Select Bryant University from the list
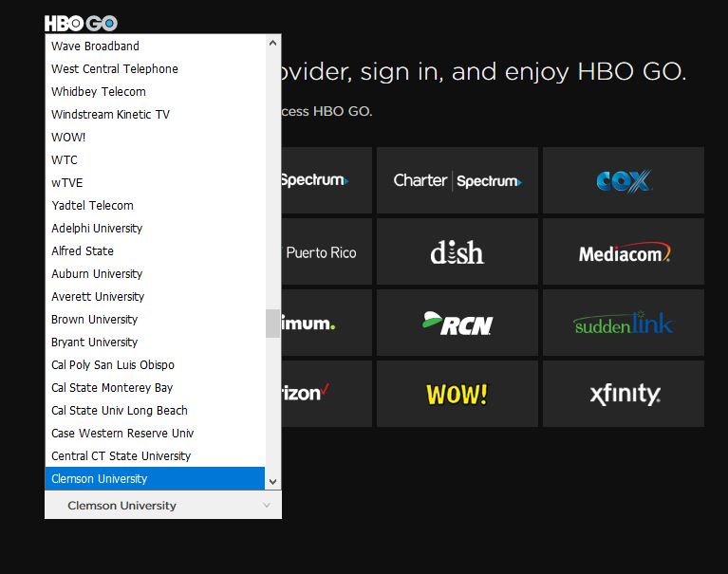 click(155, 342)
